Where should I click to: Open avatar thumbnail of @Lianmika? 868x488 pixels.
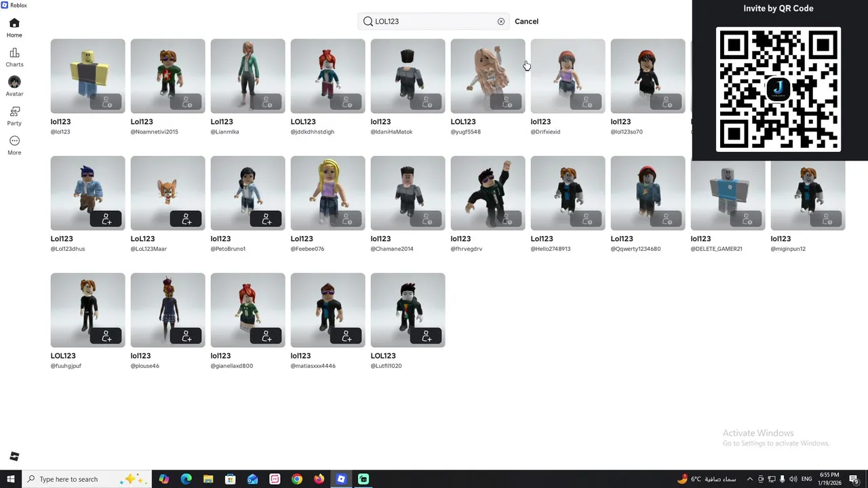pyautogui.click(x=248, y=76)
